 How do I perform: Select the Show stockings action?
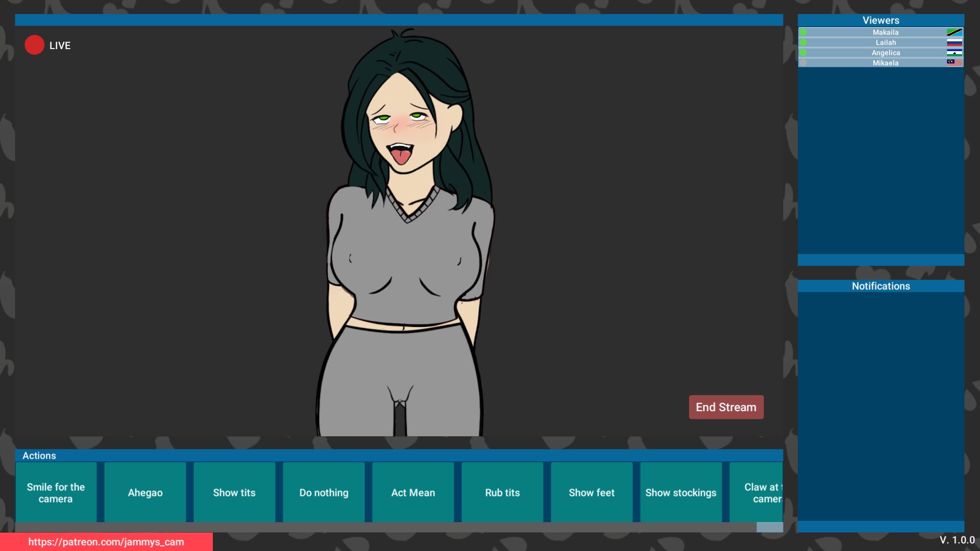click(681, 492)
